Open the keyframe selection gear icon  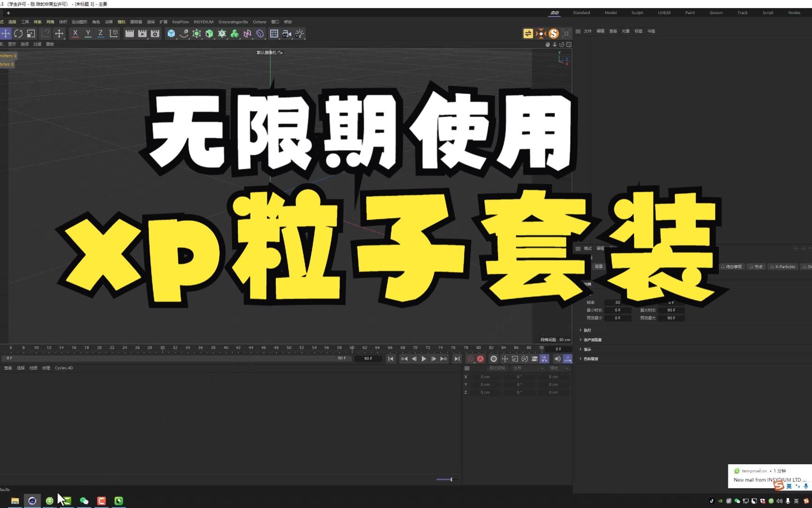(493, 358)
